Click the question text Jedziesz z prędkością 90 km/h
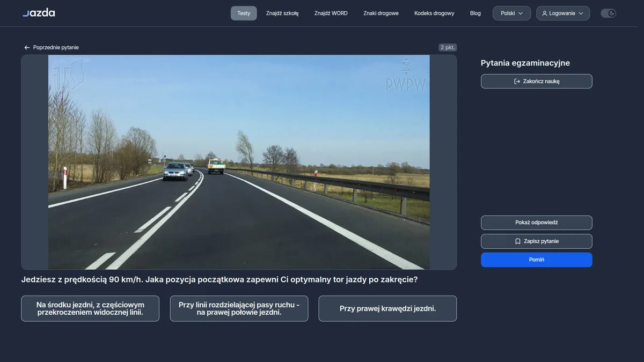Screen dimensions: 644x362 pyautogui.click(x=219, y=280)
